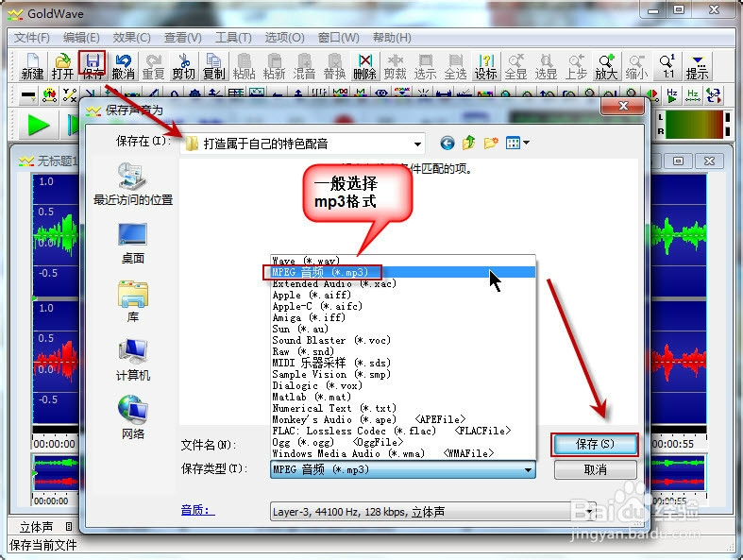Screen dimensions: 743x560
Task: Open the 工具(T) menu
Action: [x=233, y=38]
